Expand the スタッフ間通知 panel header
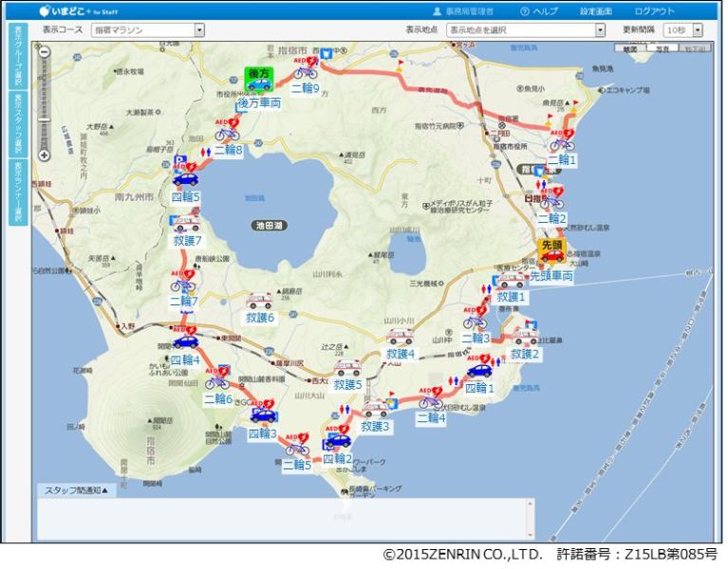 tap(77, 490)
